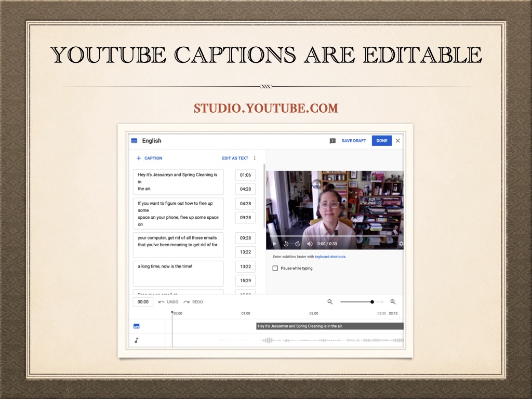The width and height of the screenshot is (532, 399).
Task: Click the 01:06 start time field
Action: point(245,175)
